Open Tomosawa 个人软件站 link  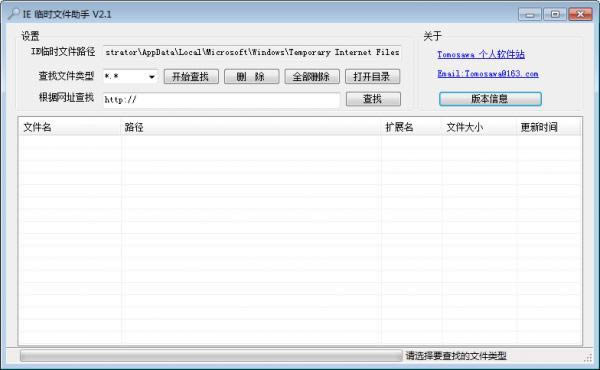481,54
